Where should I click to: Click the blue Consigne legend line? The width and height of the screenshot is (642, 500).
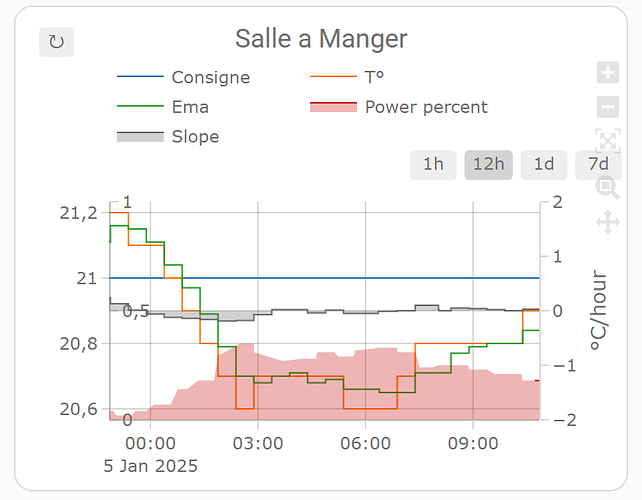coord(139,77)
